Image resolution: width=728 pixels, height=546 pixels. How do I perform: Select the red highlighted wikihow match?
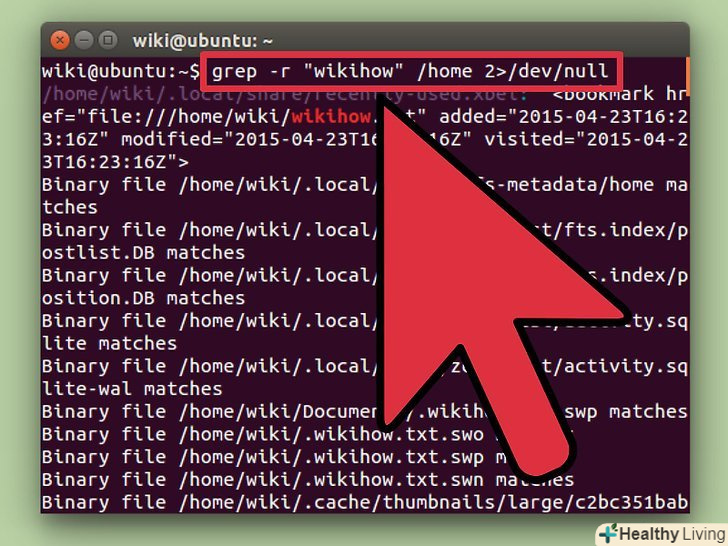click(x=331, y=117)
